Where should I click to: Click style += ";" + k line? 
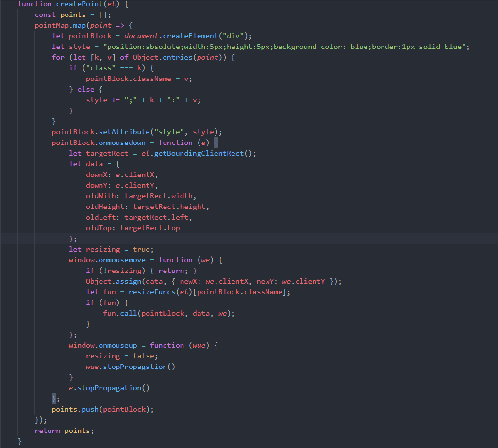tap(143, 100)
